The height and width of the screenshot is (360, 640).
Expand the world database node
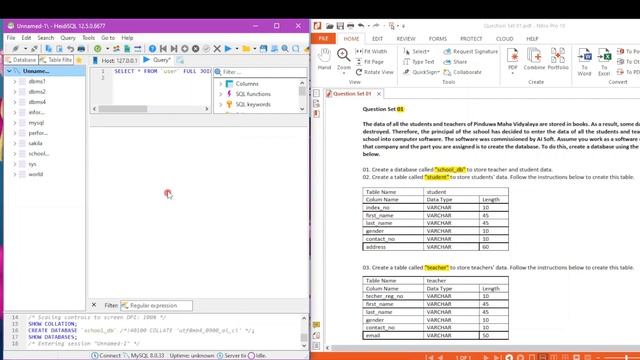[15, 174]
